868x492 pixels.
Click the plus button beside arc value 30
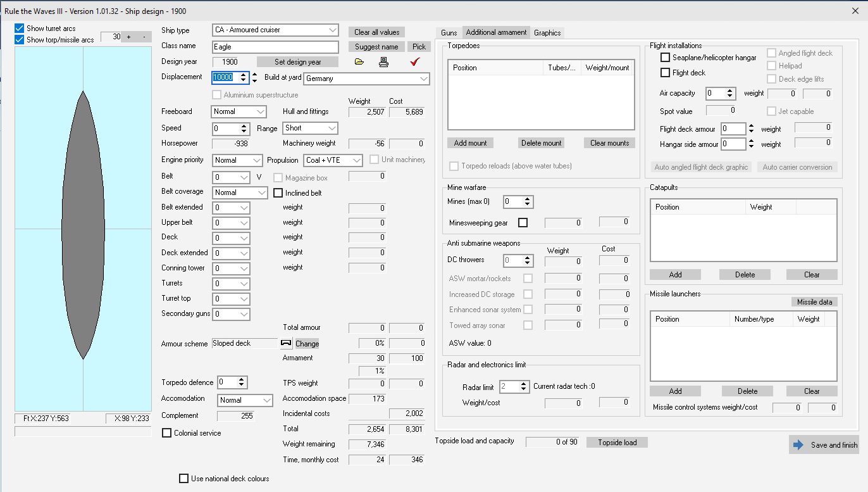click(129, 37)
